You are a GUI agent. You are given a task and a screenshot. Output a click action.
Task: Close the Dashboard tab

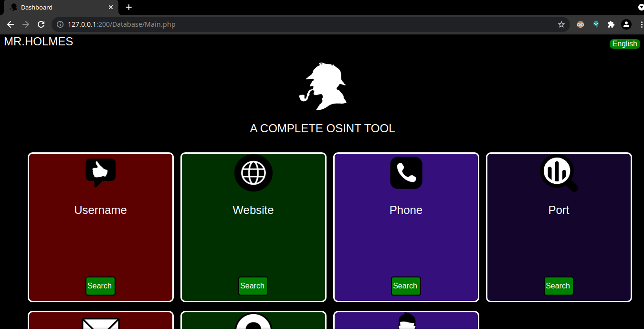111,7
